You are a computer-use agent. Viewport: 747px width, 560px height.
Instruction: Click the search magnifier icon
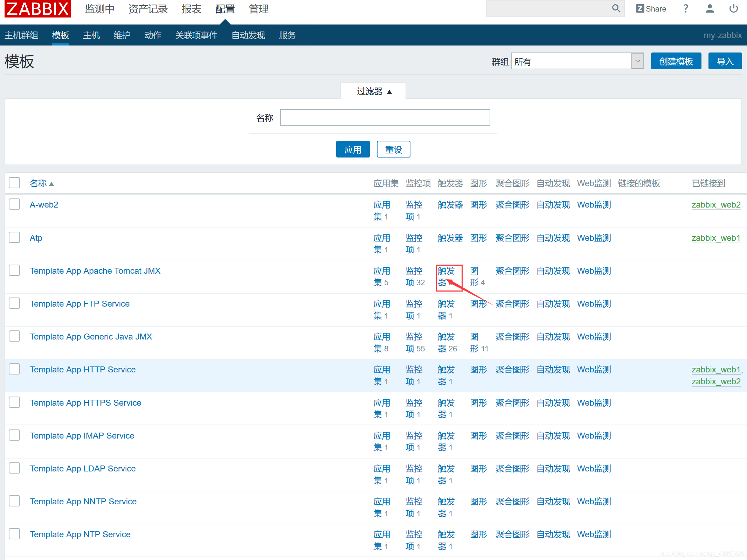point(616,8)
